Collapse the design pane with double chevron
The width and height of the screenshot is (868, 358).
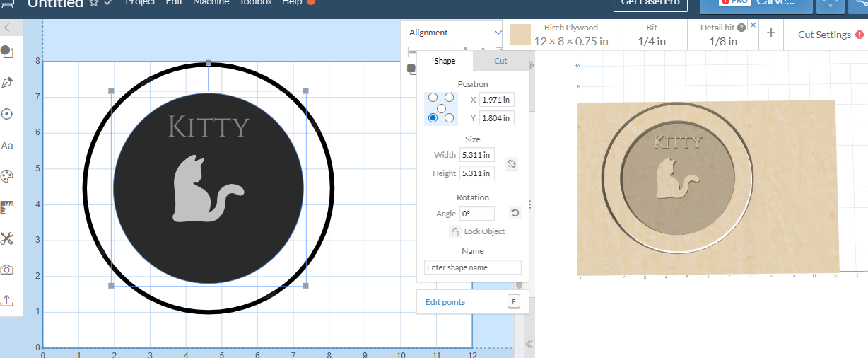pyautogui.click(x=529, y=344)
